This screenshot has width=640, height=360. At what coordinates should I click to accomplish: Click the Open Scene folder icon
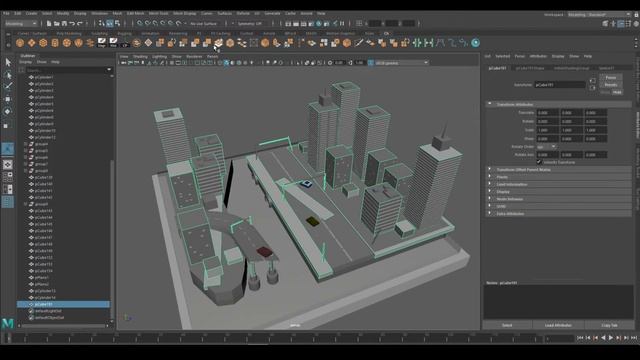[57, 24]
